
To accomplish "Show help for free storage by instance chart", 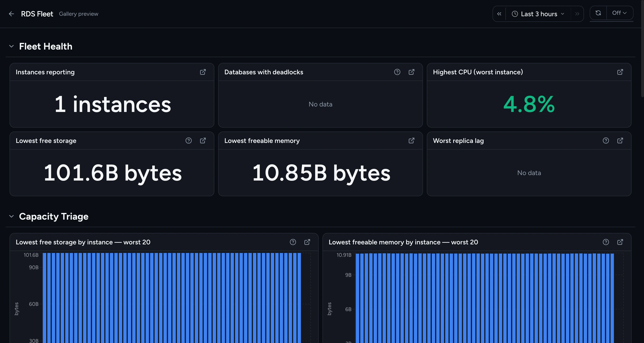I will (x=293, y=242).
